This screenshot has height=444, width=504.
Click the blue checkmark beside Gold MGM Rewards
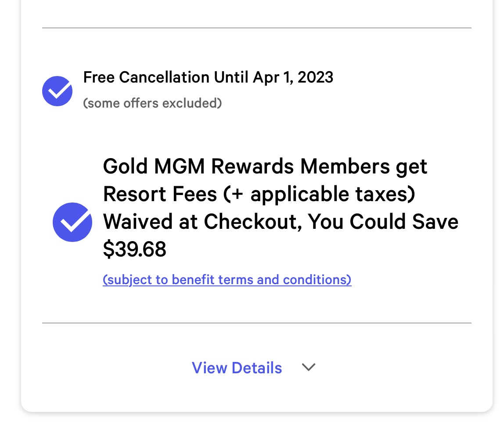pyautogui.click(x=72, y=222)
